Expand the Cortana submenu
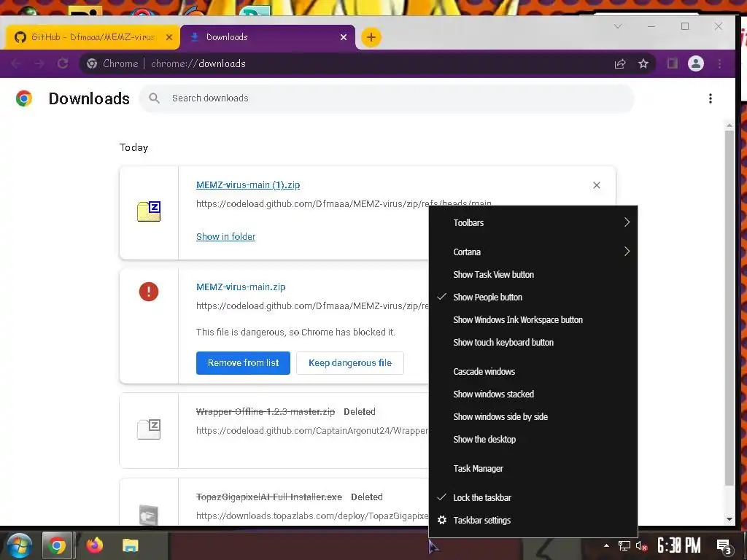The width and height of the screenshot is (747, 560). coord(533,252)
